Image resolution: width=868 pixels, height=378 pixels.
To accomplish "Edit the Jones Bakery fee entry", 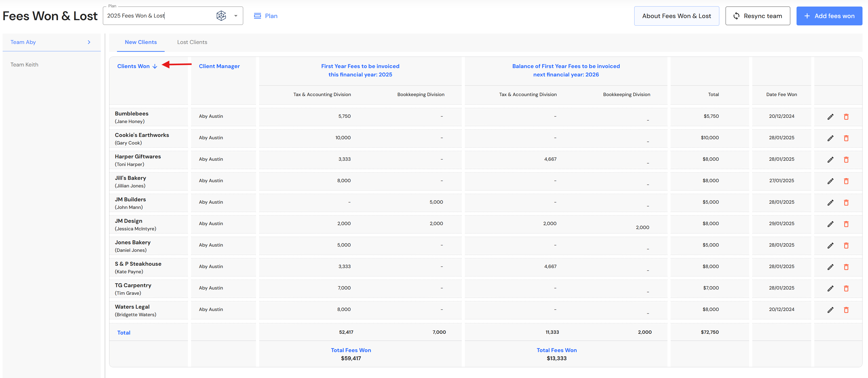I will coord(830,245).
